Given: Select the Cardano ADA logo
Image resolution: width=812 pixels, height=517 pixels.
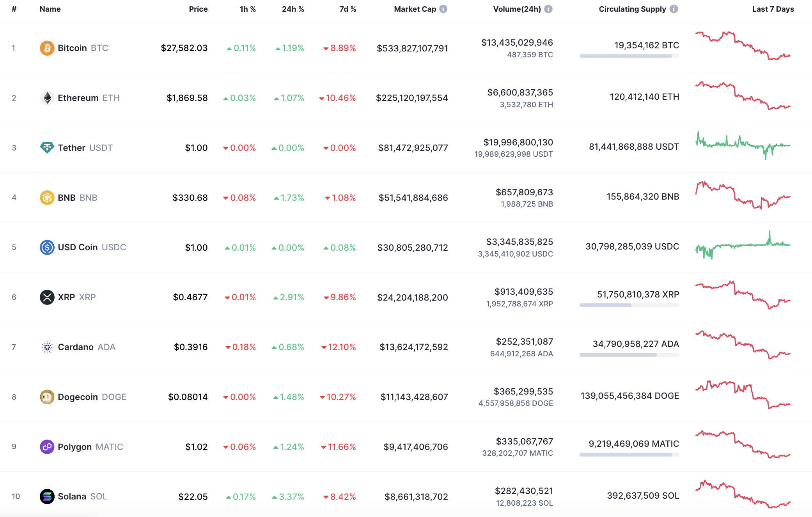Looking at the screenshot, I should tap(47, 347).
